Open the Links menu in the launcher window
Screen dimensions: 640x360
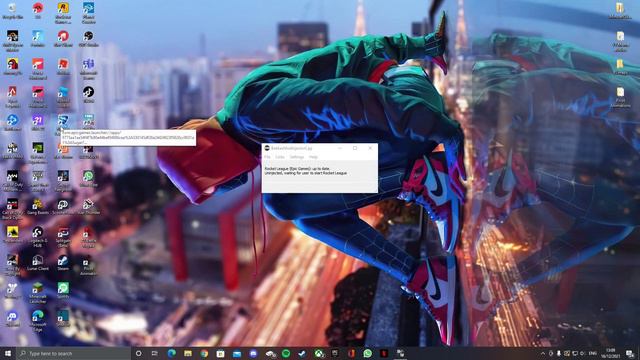280,157
